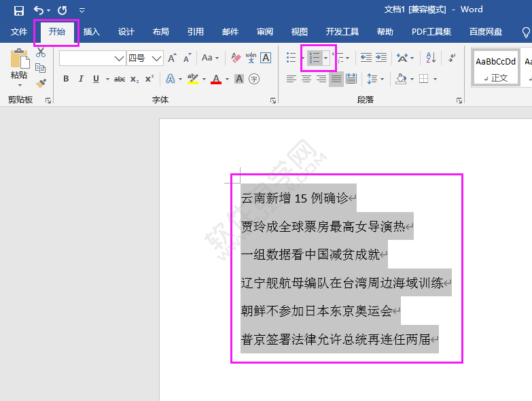The width and height of the screenshot is (532, 401).
Task: Open the 开发工具 ribbon tab
Action: pyautogui.click(x=342, y=31)
